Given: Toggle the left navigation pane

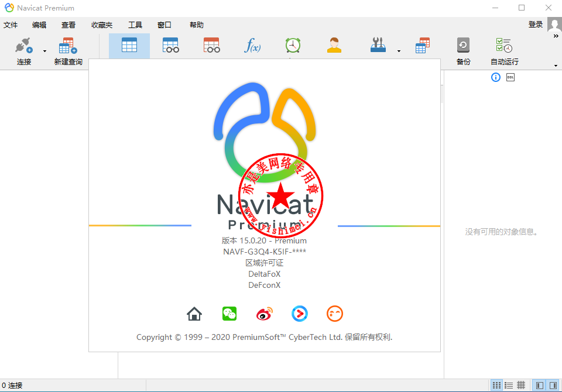Looking at the screenshot, I should pos(539,386).
